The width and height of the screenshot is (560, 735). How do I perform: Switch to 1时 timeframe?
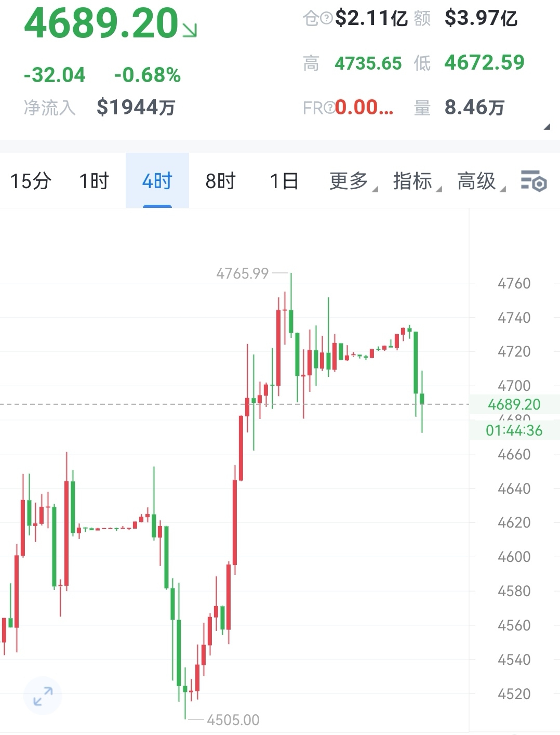(94, 181)
